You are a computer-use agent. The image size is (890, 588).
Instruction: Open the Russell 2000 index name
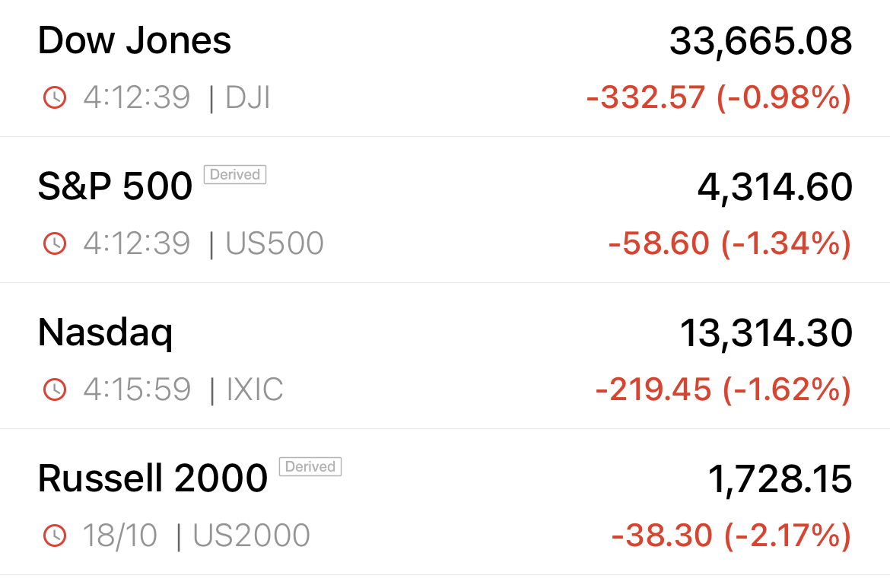(x=153, y=478)
